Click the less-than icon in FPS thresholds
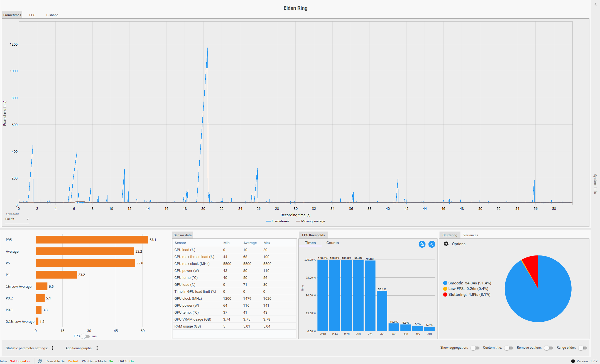The height and width of the screenshot is (364, 600). (x=432, y=244)
